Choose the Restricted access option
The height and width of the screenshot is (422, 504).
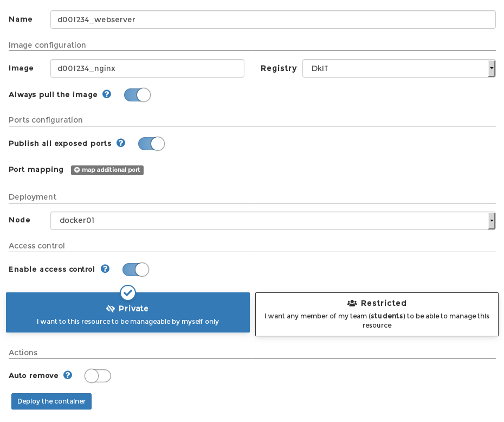(377, 314)
